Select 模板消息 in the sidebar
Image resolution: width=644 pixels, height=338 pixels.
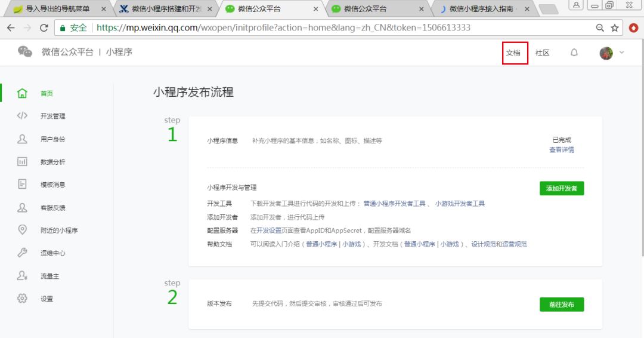point(53,185)
